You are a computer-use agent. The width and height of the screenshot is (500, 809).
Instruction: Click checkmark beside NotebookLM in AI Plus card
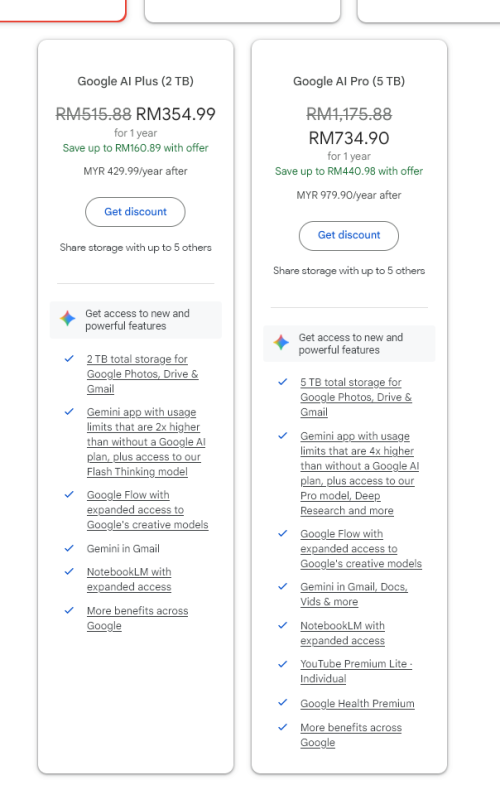(69, 572)
